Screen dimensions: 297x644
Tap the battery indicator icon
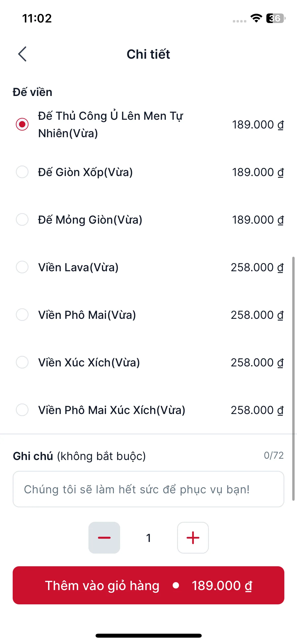(276, 18)
